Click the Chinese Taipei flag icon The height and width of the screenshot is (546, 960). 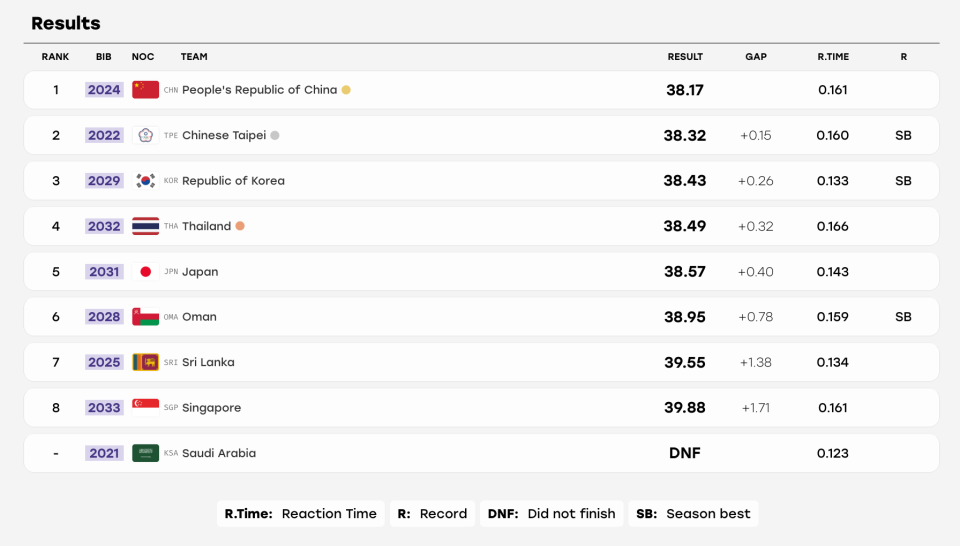[145, 135]
